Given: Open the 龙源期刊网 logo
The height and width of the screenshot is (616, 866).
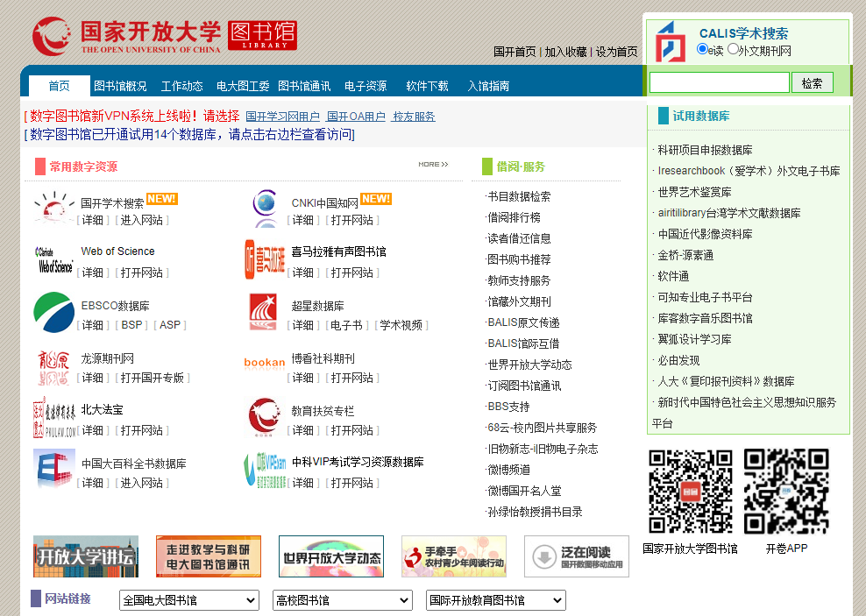Looking at the screenshot, I should pos(53,368).
